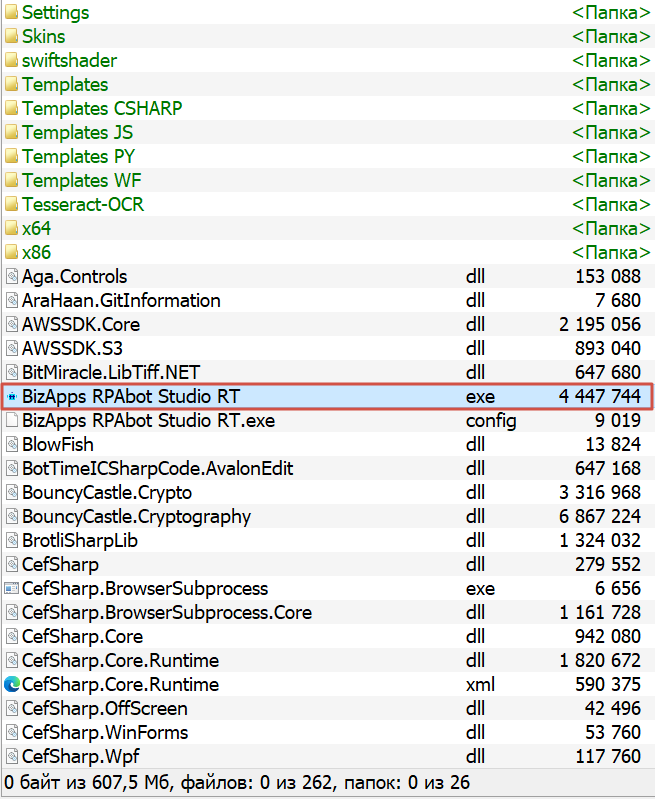655x799 pixels.
Task: Click the dll icon of CefSharp.Wpf
Action: click(12, 756)
